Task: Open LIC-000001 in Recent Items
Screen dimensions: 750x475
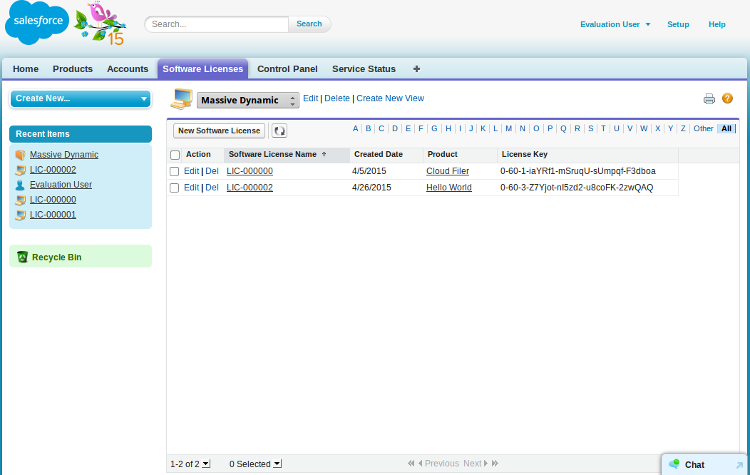Action: (53, 215)
